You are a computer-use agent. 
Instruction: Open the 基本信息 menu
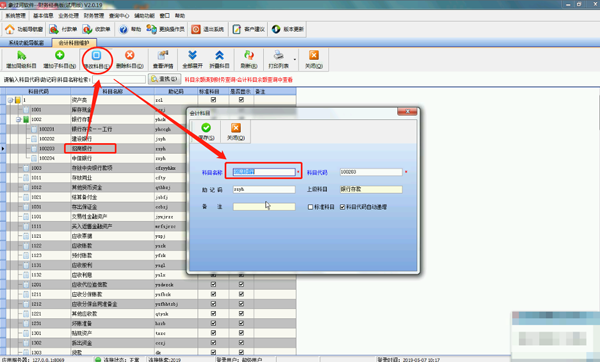(x=43, y=16)
